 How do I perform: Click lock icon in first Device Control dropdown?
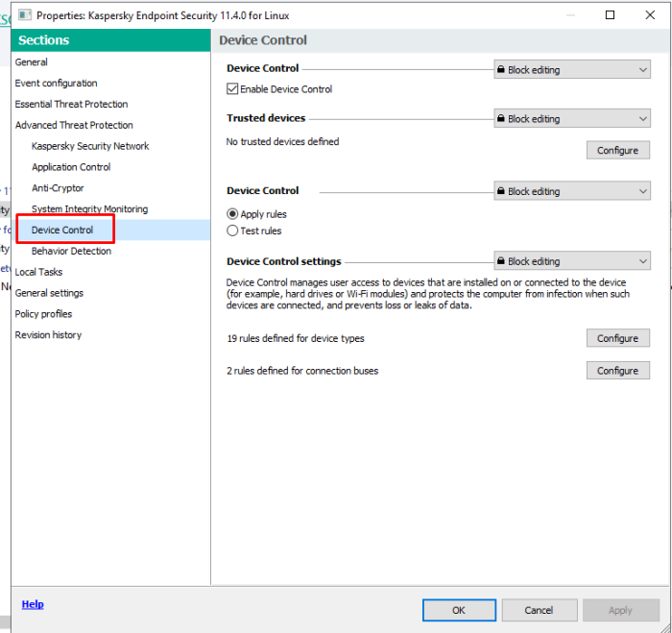500,69
